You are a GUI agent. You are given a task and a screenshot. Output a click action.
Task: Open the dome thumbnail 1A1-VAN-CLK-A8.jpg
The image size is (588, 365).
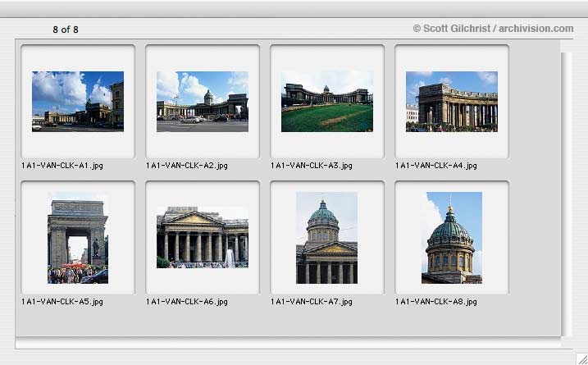pos(452,238)
